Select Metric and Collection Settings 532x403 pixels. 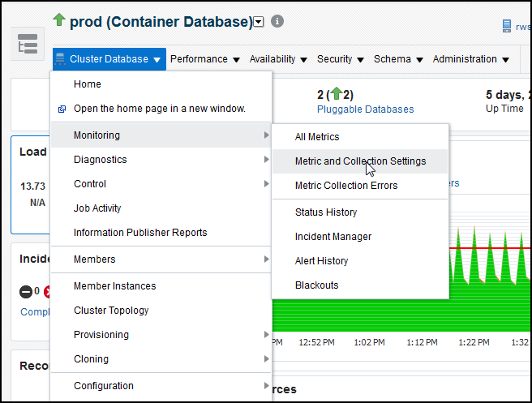360,161
